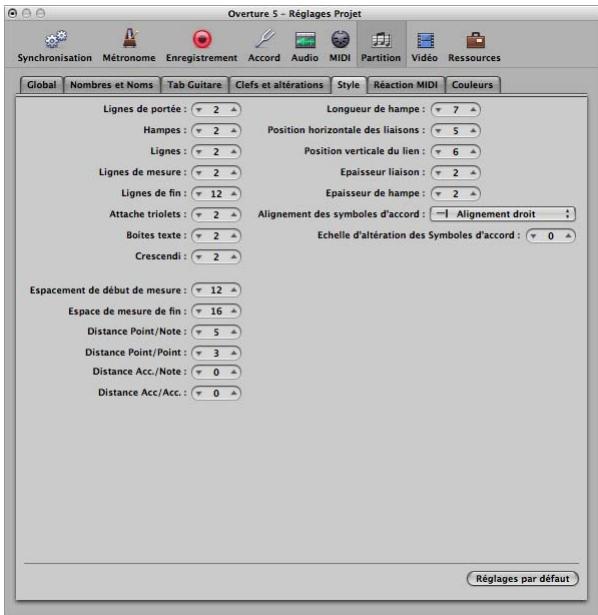598x615 pixels.
Task: Switch to the Nombres et Noms tab
Action: click(x=112, y=85)
